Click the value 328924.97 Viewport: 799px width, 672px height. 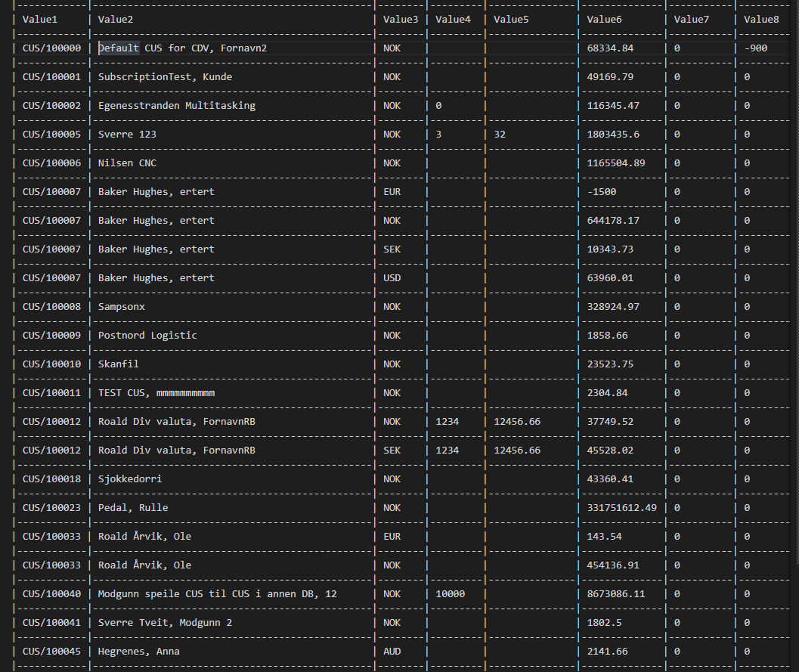pos(613,307)
